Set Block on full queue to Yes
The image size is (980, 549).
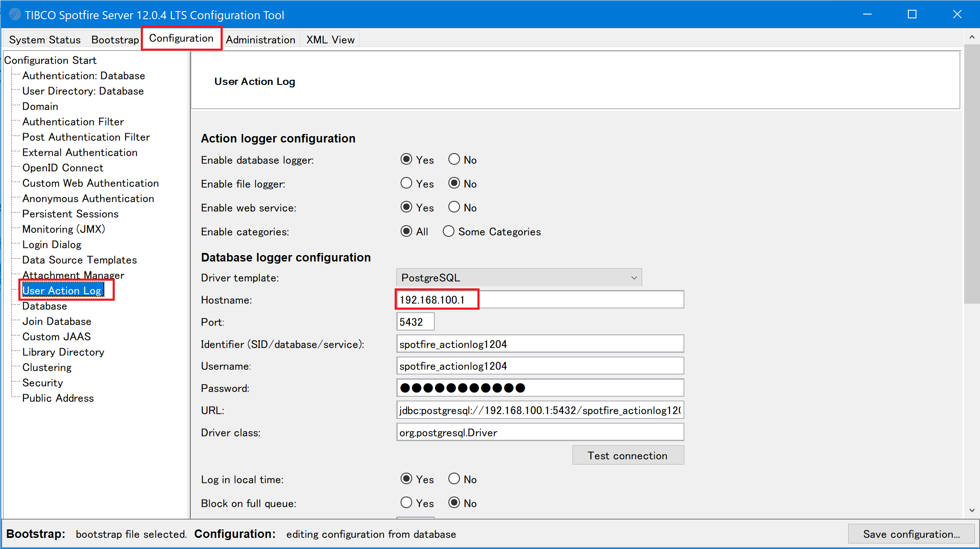[x=407, y=503]
